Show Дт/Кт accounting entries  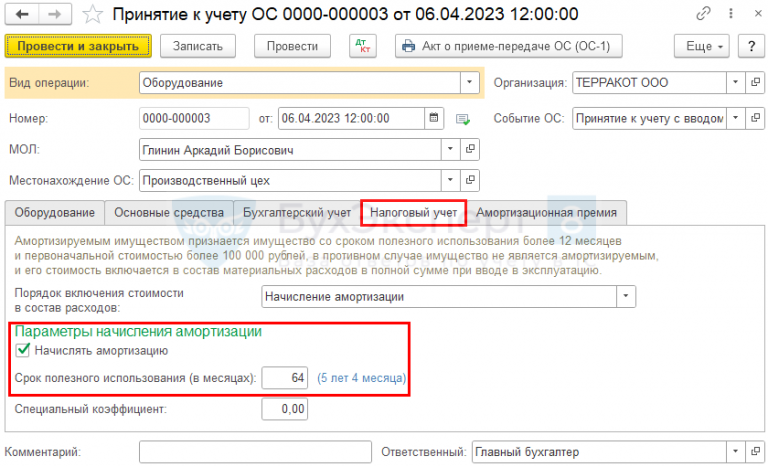[x=363, y=46]
